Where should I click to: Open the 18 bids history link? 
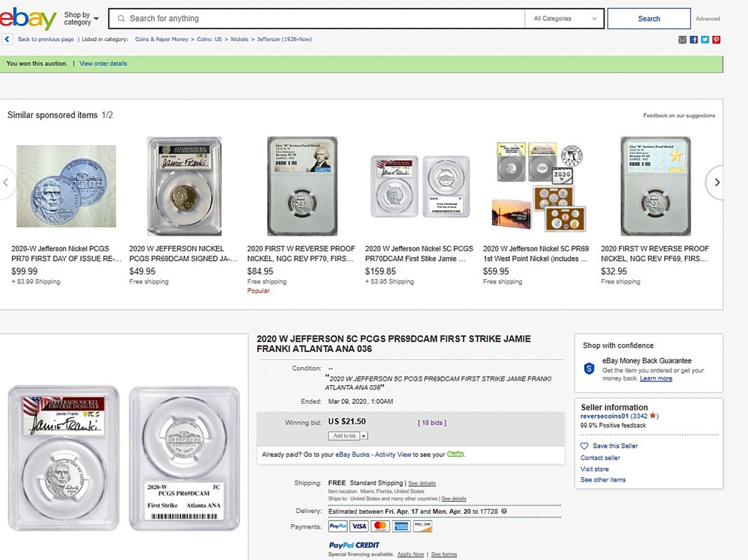(x=432, y=422)
